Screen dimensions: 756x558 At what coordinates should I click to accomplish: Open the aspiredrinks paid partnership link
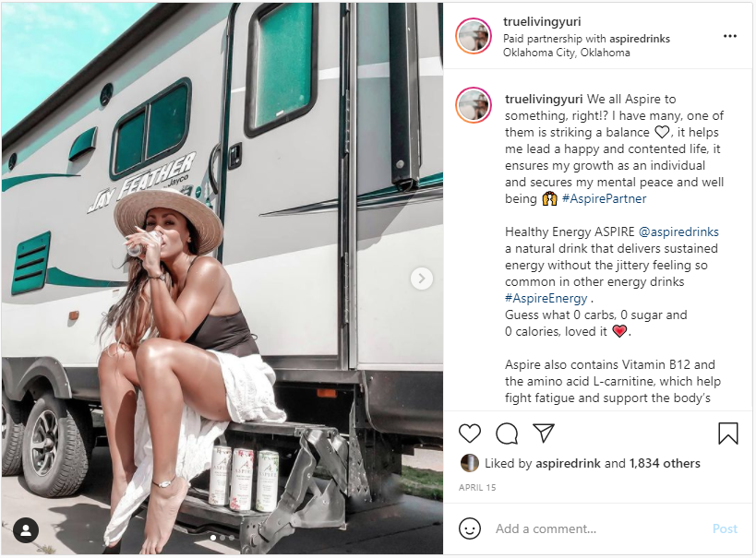point(633,39)
